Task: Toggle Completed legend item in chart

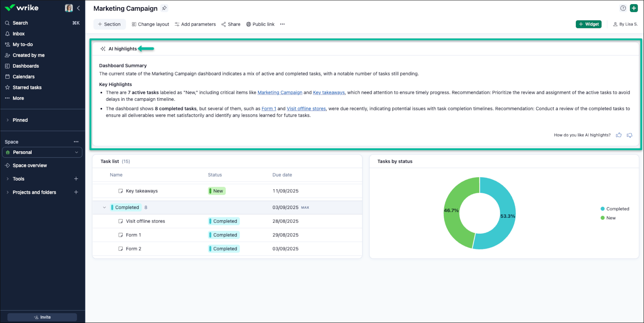Action: (x=614, y=209)
